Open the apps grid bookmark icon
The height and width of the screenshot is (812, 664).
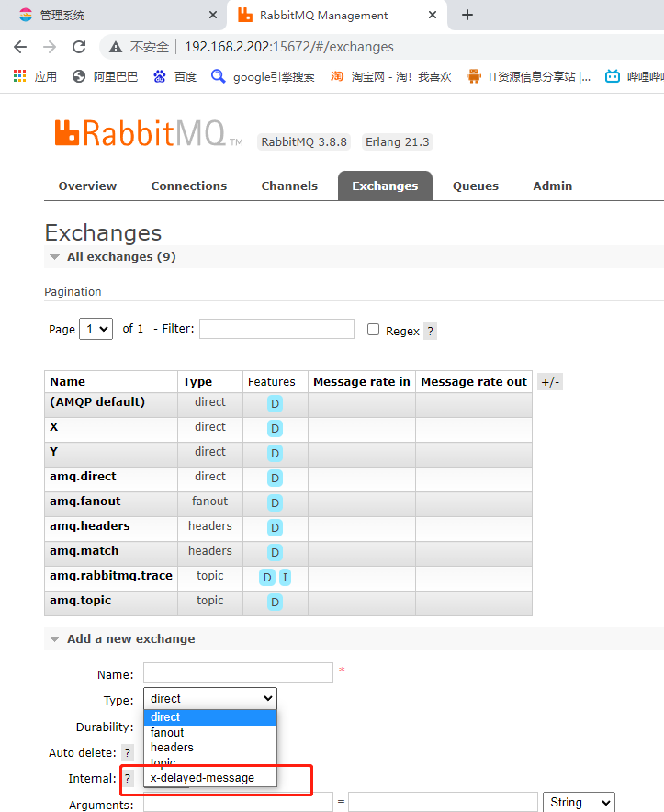[x=19, y=76]
